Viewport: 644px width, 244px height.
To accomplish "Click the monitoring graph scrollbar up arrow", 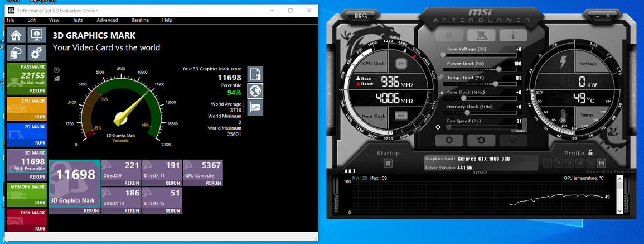I will pos(620,179).
